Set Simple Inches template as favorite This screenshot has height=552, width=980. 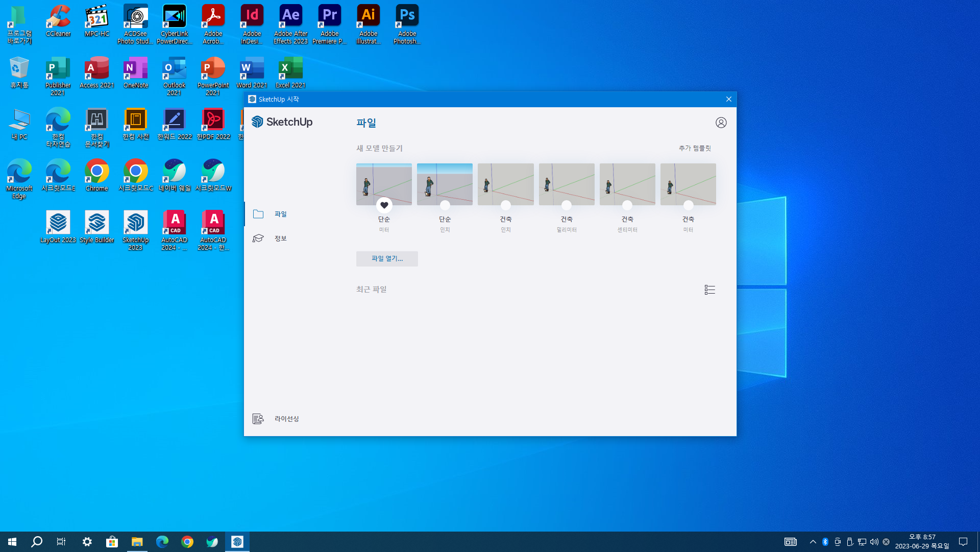pos(445,205)
